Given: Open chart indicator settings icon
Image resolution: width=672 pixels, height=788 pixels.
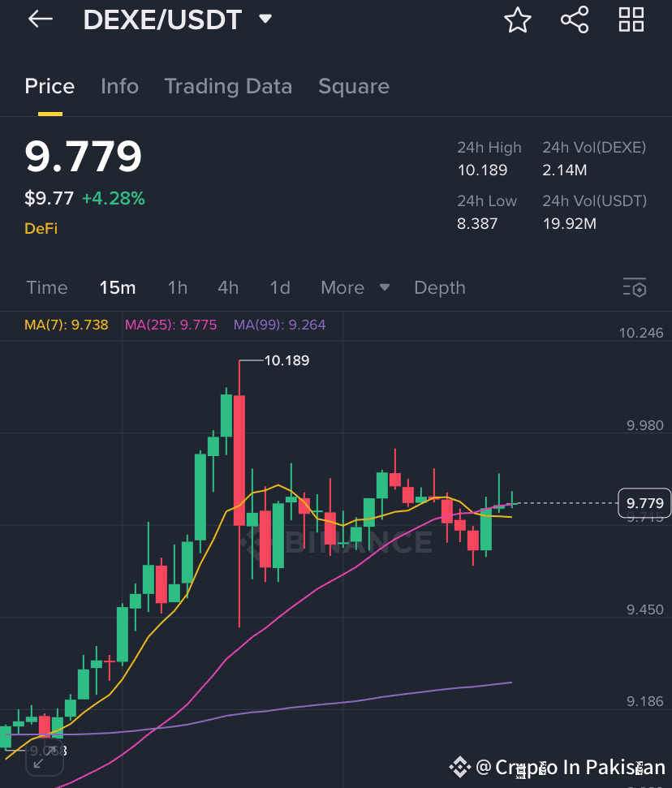Looking at the screenshot, I should pos(635,287).
